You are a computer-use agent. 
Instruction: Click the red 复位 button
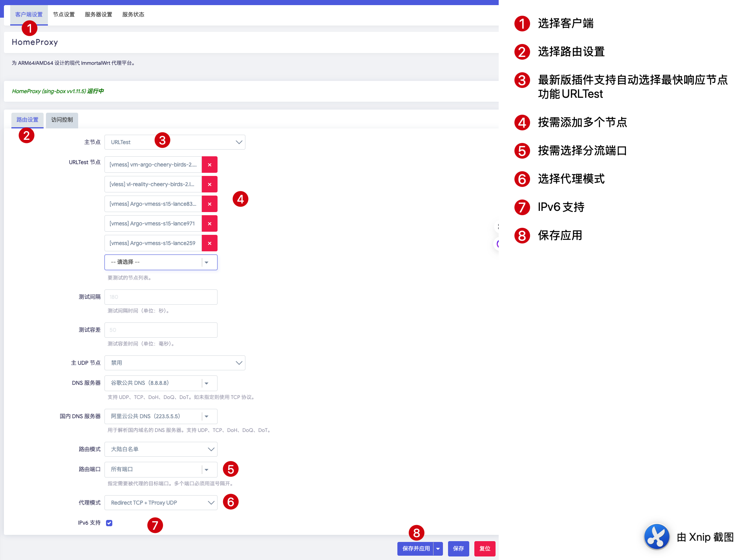(485, 549)
